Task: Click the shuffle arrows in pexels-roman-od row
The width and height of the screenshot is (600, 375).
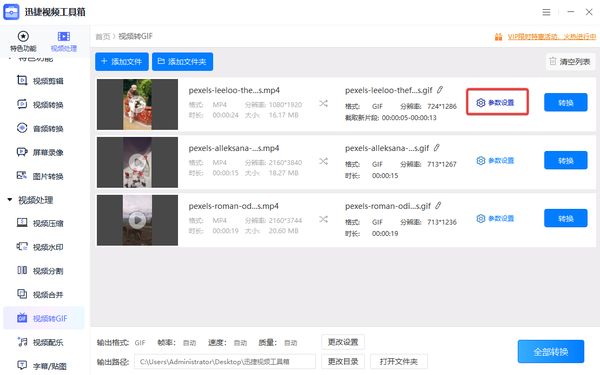Action: [323, 219]
